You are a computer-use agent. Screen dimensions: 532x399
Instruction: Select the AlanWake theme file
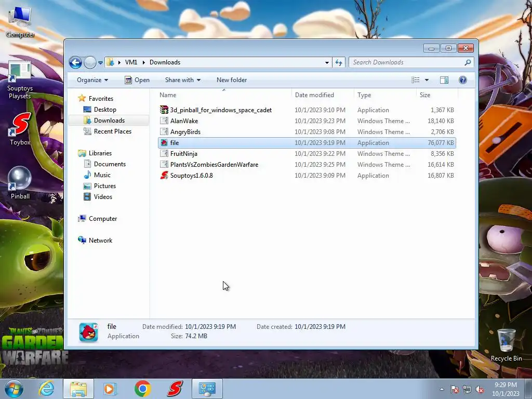point(307,121)
